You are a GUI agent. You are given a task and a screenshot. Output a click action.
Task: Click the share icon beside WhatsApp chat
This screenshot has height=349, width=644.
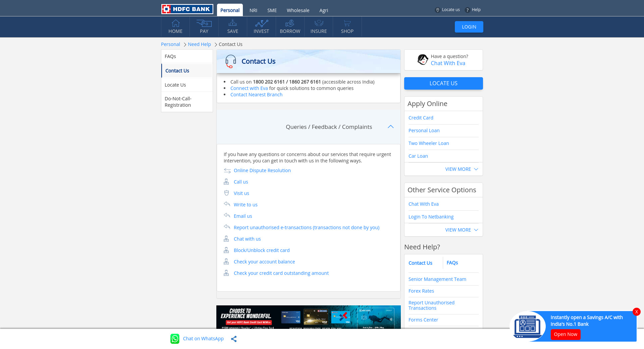234,339
